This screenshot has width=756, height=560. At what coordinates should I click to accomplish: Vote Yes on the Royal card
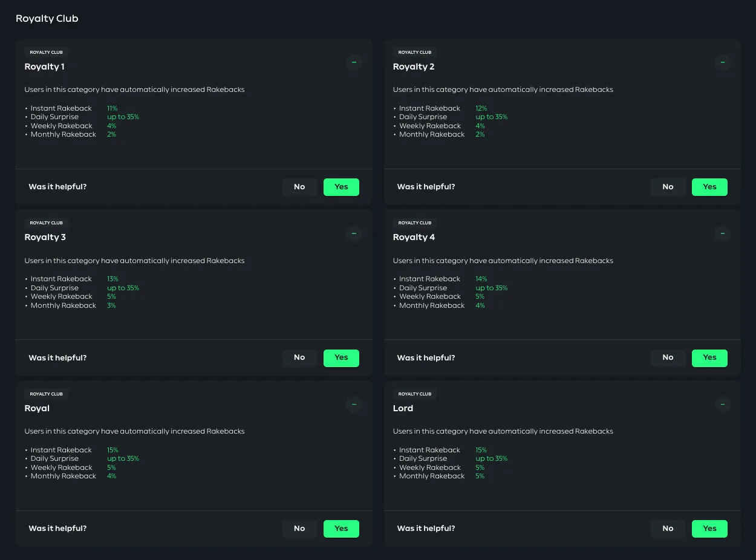[341, 529]
